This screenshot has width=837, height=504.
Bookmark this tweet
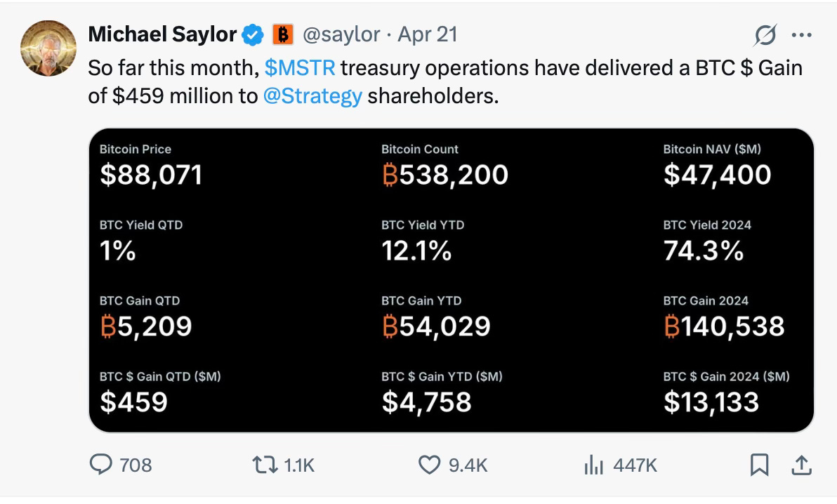point(759,465)
